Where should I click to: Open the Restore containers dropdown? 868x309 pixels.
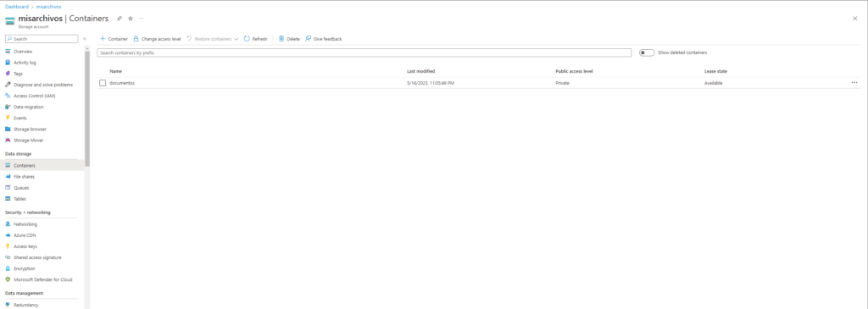(212, 39)
